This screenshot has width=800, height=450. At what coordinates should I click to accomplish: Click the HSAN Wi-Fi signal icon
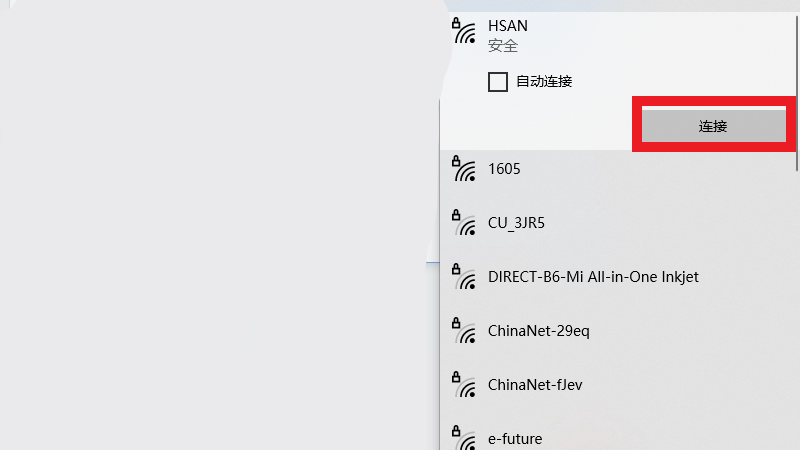coord(464,32)
